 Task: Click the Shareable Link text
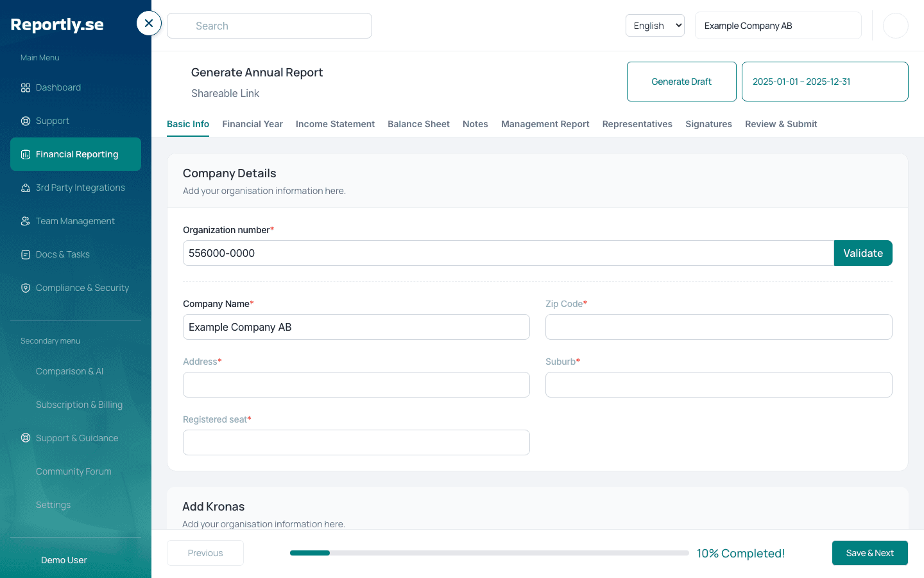225,94
